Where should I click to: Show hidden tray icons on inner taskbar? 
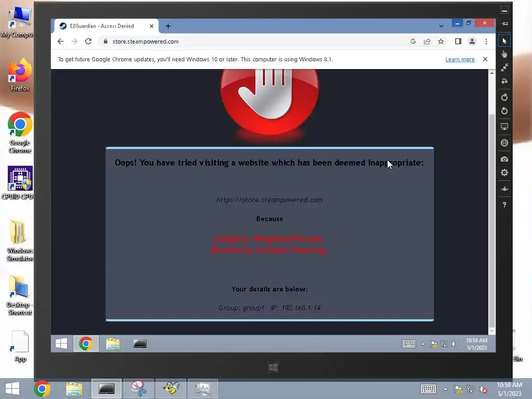(423, 344)
